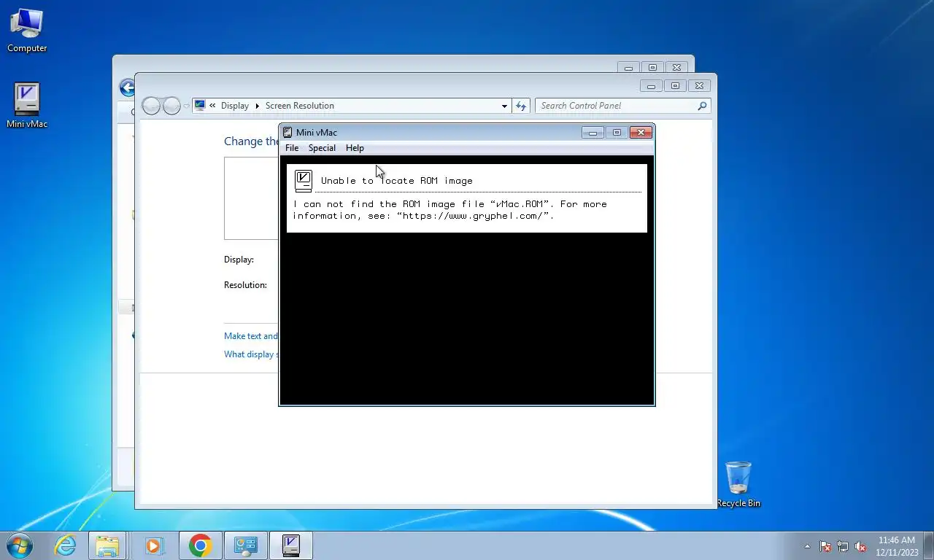Minimize the Screen Resolution window

point(651,85)
